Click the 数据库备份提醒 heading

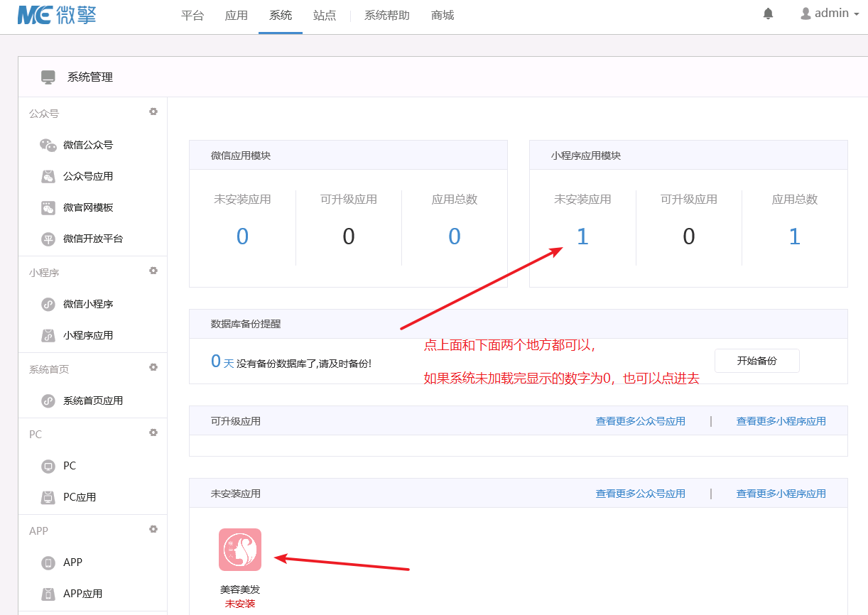pyautogui.click(x=246, y=323)
